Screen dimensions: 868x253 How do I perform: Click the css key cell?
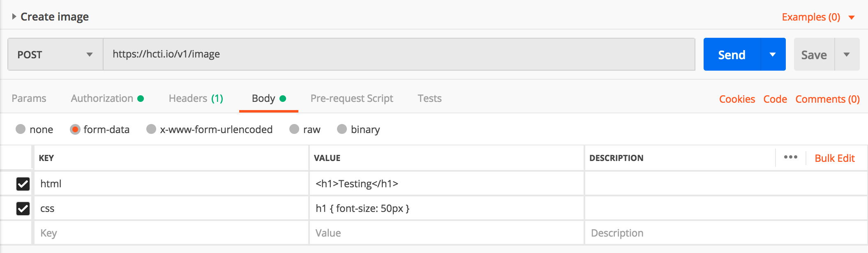click(171, 208)
